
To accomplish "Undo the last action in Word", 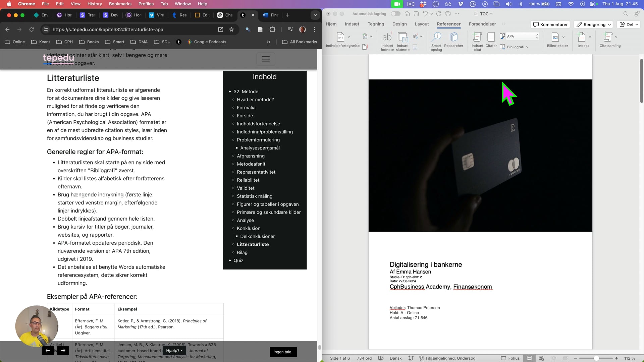I will tap(425, 14).
